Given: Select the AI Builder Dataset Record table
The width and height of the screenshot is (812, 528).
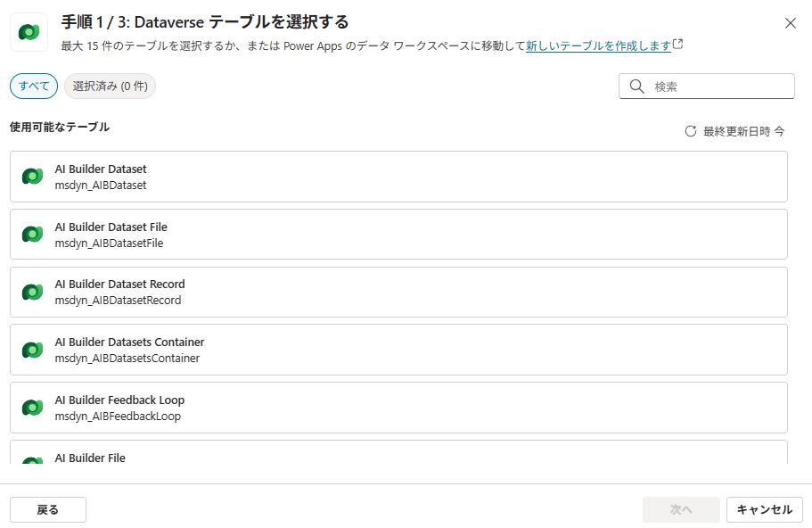Looking at the screenshot, I should pos(398,293).
